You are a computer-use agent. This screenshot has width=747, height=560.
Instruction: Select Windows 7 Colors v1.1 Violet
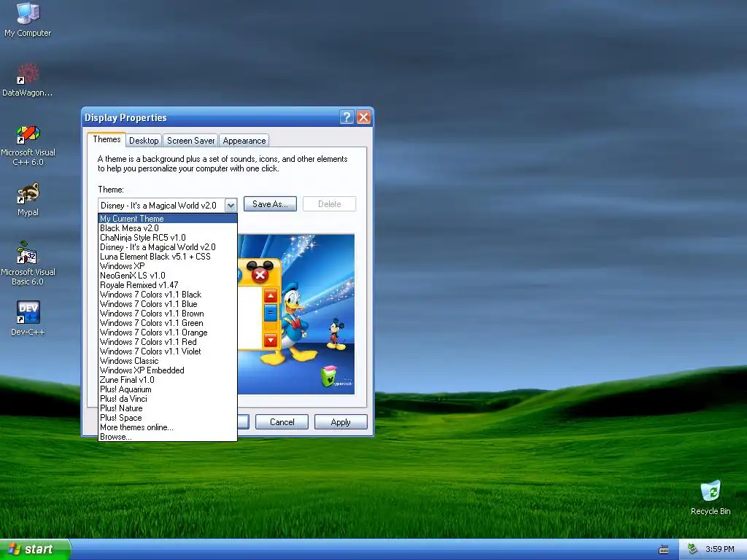pyautogui.click(x=168, y=351)
